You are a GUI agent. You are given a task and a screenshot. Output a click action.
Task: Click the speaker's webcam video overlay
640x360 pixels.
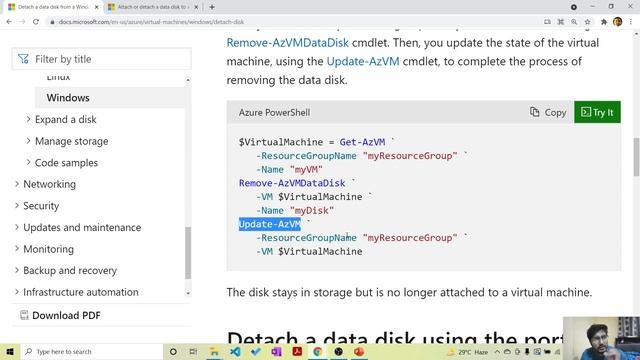point(601,338)
